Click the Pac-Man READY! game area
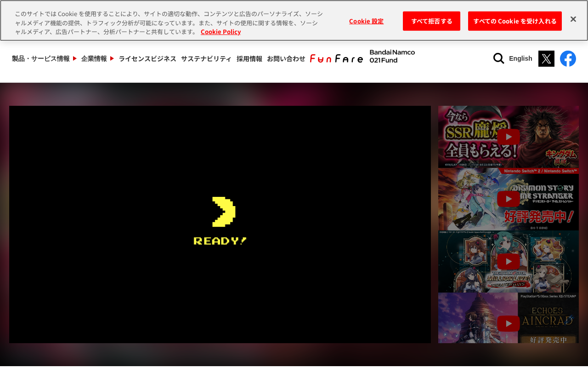This screenshot has height=368, width=588. click(x=220, y=224)
